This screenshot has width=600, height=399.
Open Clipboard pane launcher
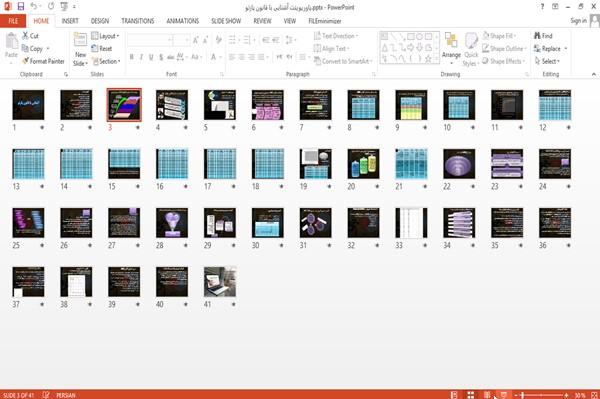pos(66,75)
